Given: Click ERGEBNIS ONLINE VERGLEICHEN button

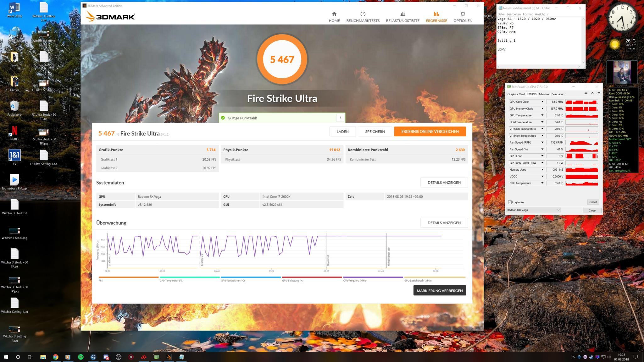Looking at the screenshot, I should (430, 132).
